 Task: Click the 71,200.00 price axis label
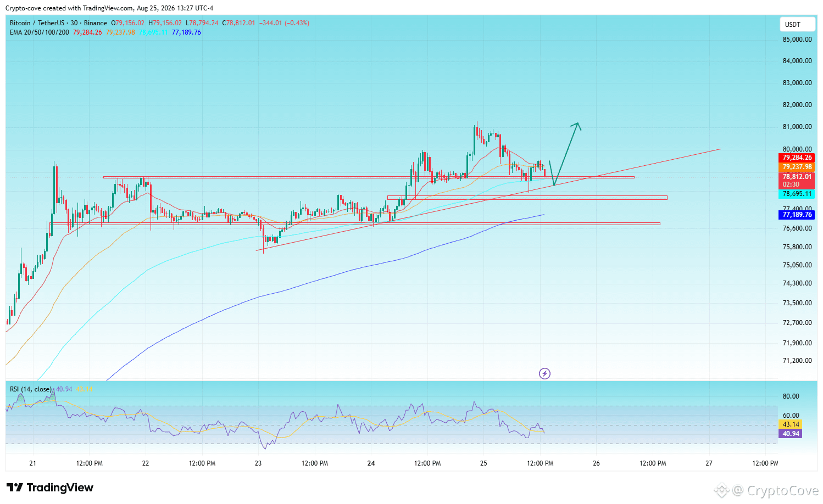[x=797, y=361]
